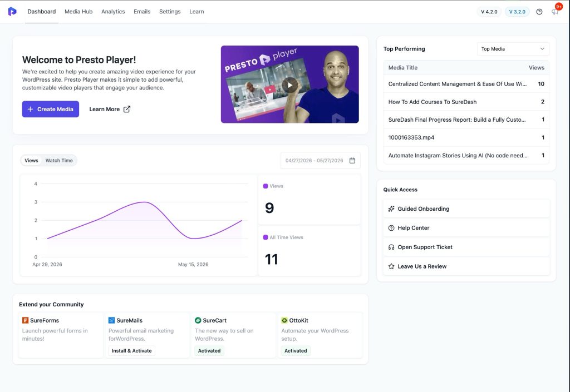Click the Centralized Content Management media row
The image size is (570, 392).
pos(466,84)
